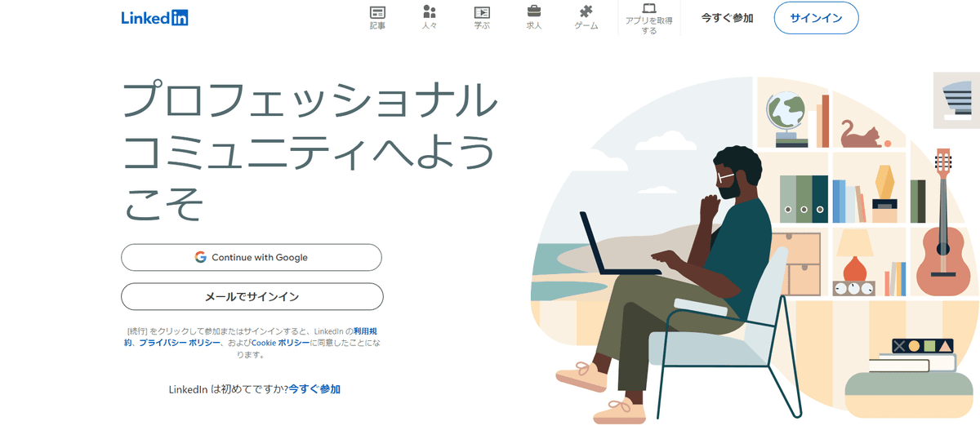Image resolution: width=980 pixels, height=448 pixels.
Task: Click the LinkedIn logo
Action: click(x=154, y=18)
